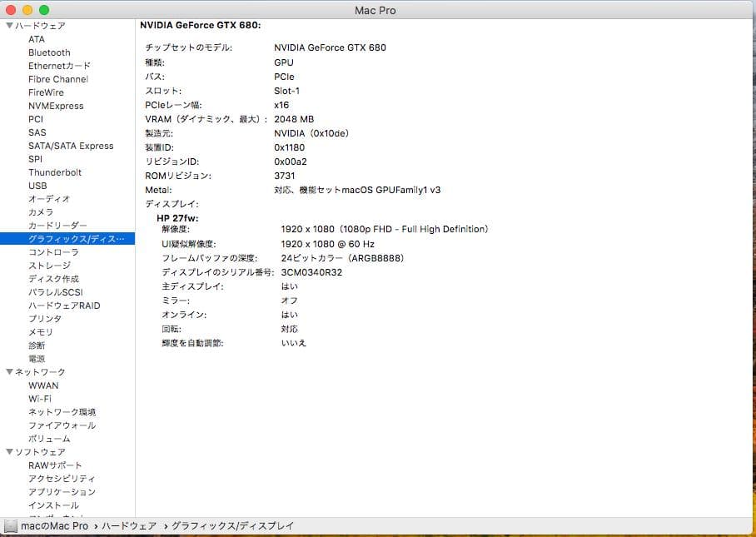
Task: Click the Mac icon in breadcrumb bar
Action: point(12,526)
